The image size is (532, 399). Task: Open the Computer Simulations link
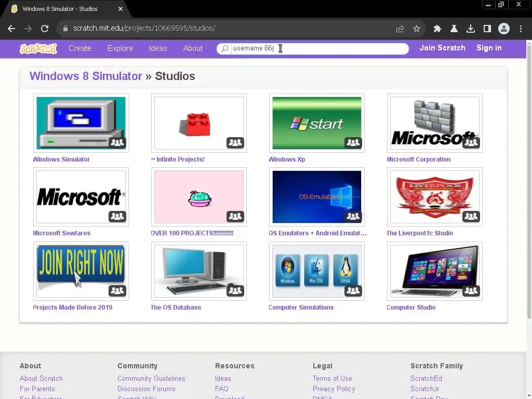(301, 308)
